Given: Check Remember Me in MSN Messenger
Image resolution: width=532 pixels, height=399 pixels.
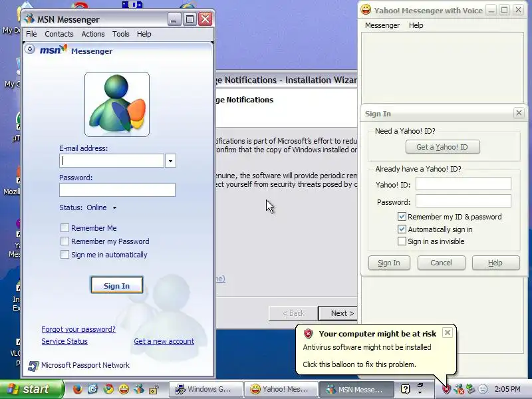Looking at the screenshot, I should pos(65,227).
